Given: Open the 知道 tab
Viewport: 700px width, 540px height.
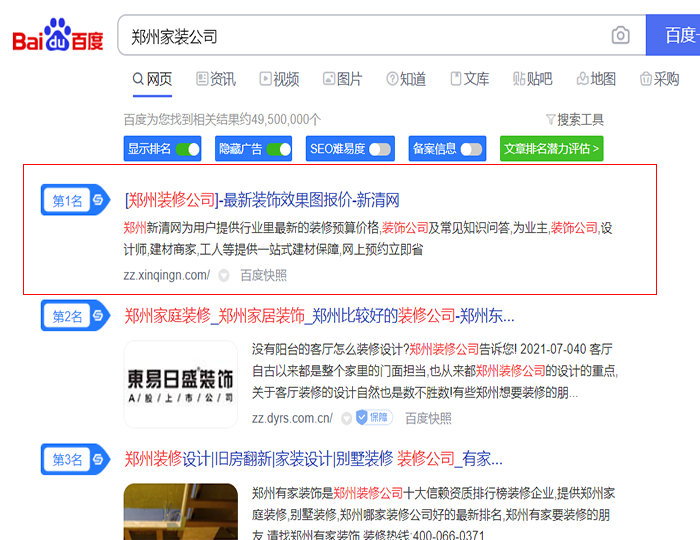Looking at the screenshot, I should [x=406, y=79].
